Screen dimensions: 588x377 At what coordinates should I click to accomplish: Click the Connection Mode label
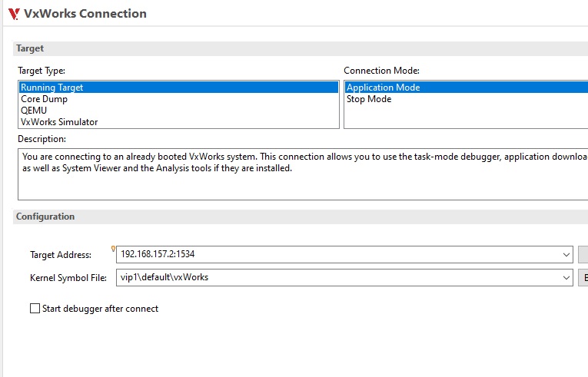[x=382, y=71]
